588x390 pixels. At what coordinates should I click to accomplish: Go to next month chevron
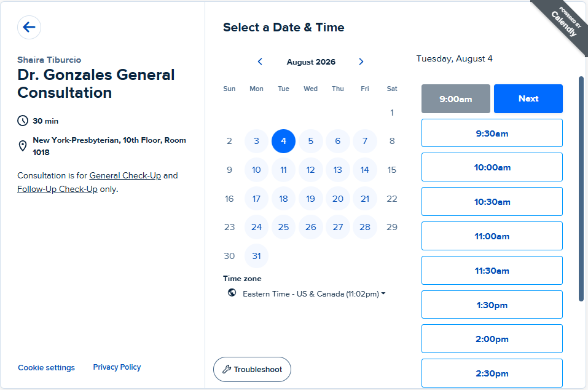361,62
